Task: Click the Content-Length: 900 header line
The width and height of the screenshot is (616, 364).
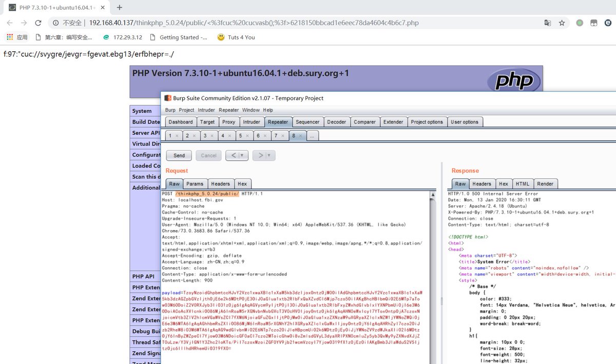Action: (187, 280)
